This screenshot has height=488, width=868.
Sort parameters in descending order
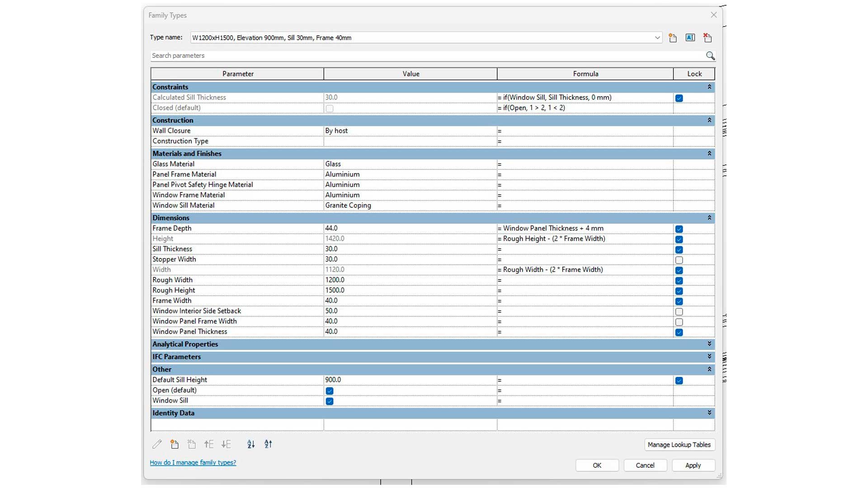(x=268, y=444)
